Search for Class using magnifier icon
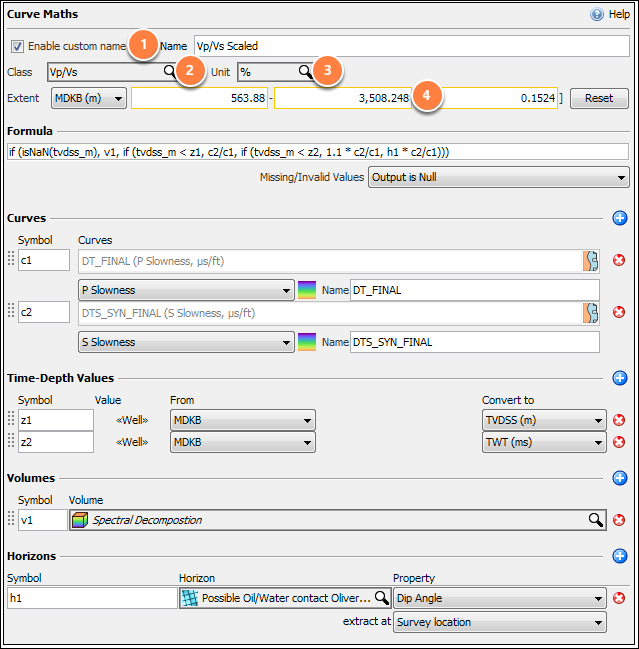The height and width of the screenshot is (649, 639). 169,71
